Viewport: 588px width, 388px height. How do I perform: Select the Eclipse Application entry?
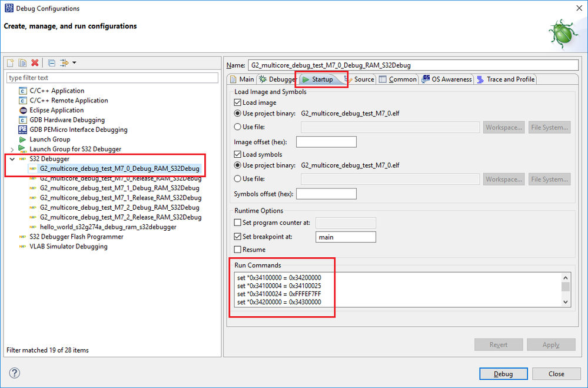click(57, 110)
